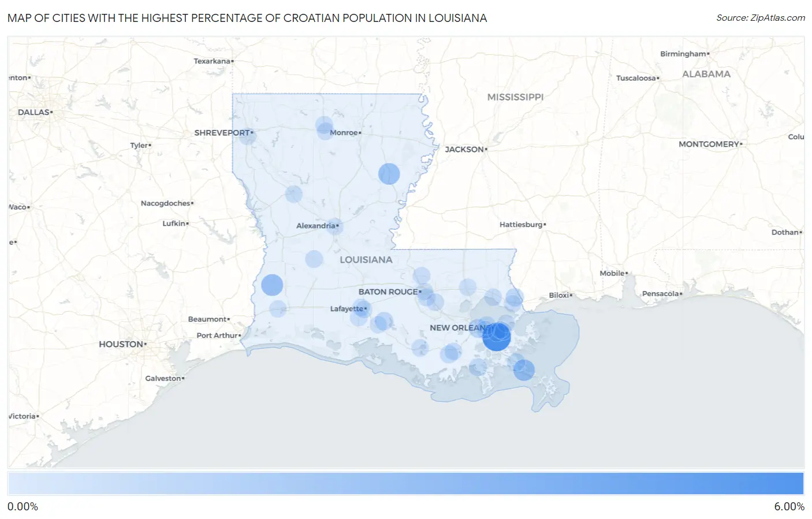Click the Source: ZipAtlas.com attribution
This screenshot has height=519, width=812.
761,18
